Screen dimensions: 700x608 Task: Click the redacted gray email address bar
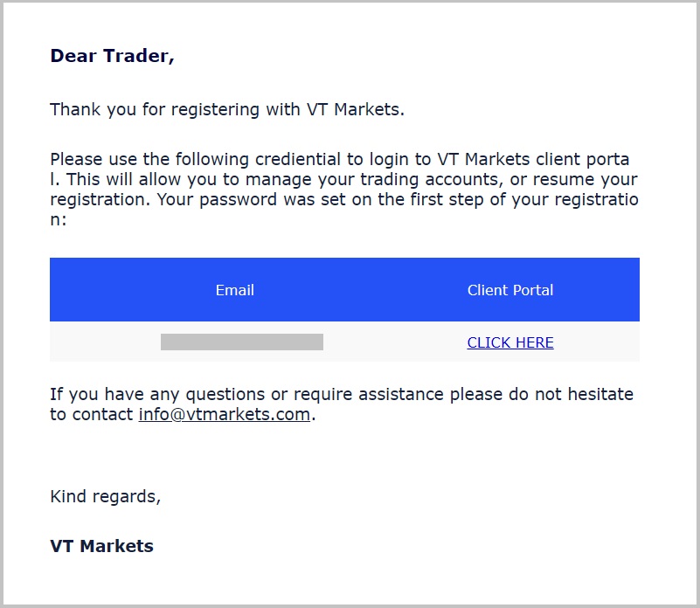pos(242,342)
